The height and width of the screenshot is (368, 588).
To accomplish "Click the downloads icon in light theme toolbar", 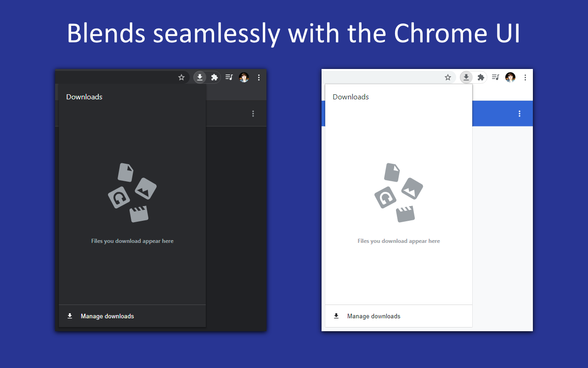I will click(x=466, y=77).
